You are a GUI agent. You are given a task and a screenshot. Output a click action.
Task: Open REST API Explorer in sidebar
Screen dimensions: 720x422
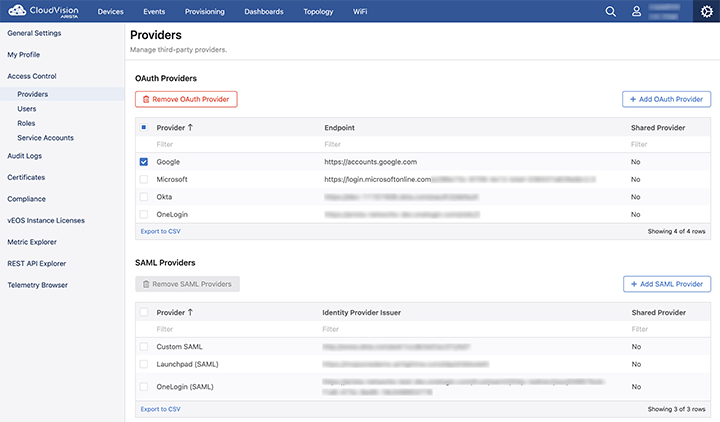click(37, 264)
